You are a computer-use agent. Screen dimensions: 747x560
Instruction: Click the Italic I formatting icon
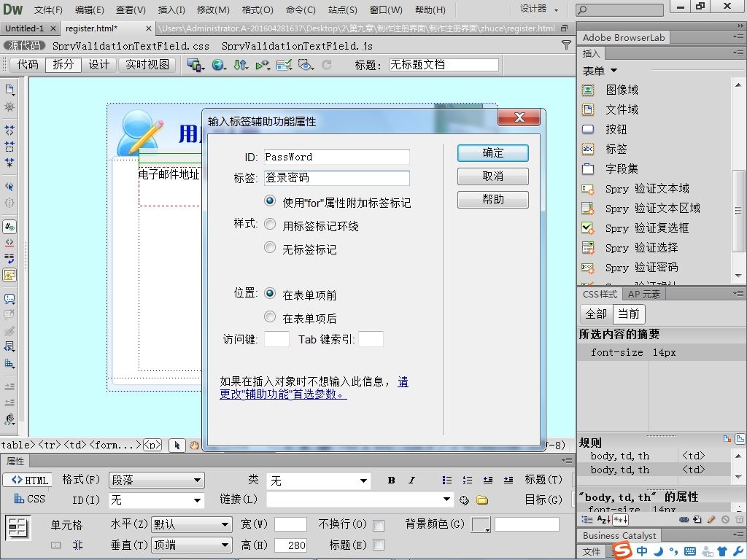click(x=411, y=480)
